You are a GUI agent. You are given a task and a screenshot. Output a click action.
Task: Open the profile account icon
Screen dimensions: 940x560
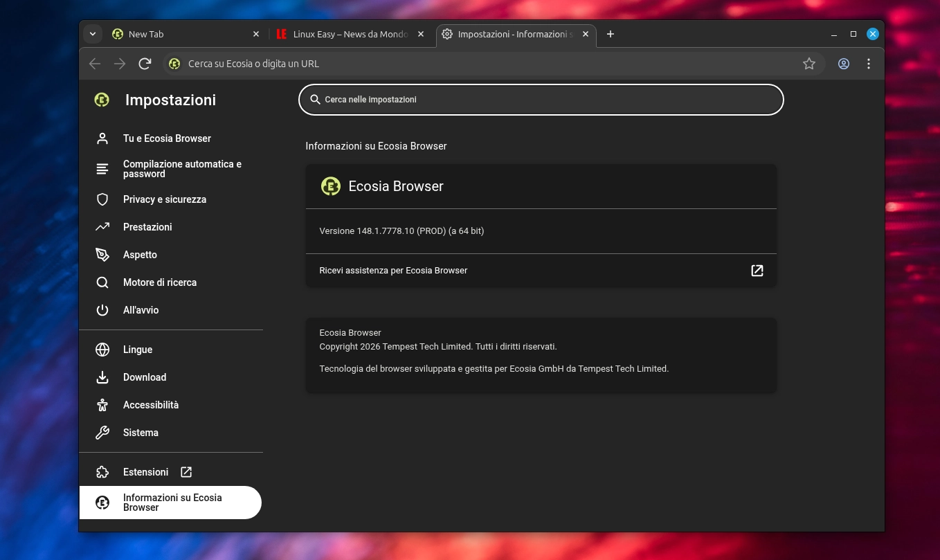[x=843, y=64]
